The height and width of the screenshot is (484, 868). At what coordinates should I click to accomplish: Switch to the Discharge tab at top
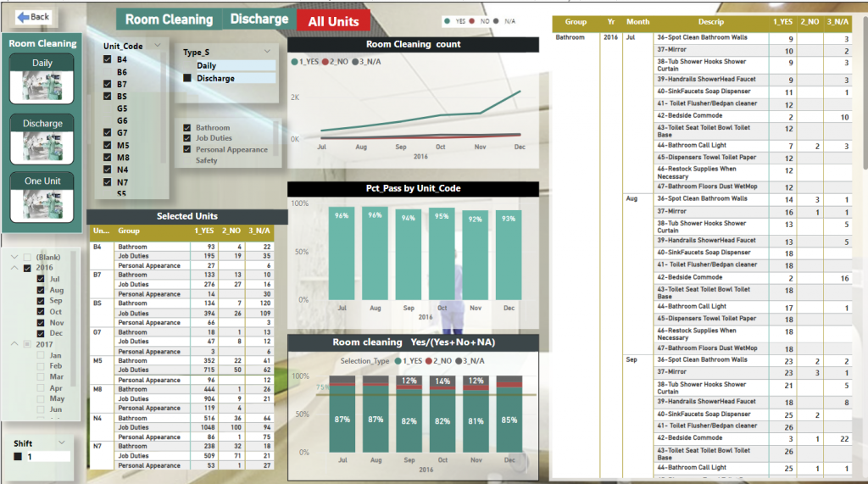[259, 19]
